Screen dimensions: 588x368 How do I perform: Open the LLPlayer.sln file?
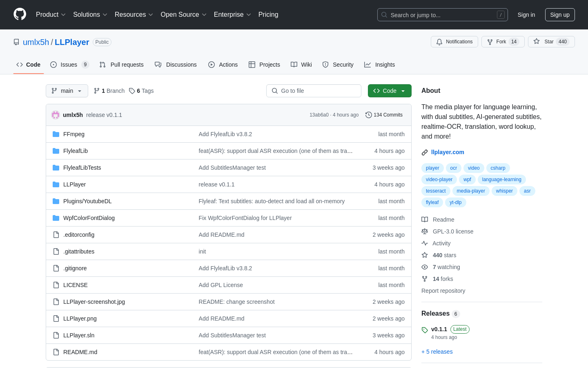tap(79, 335)
